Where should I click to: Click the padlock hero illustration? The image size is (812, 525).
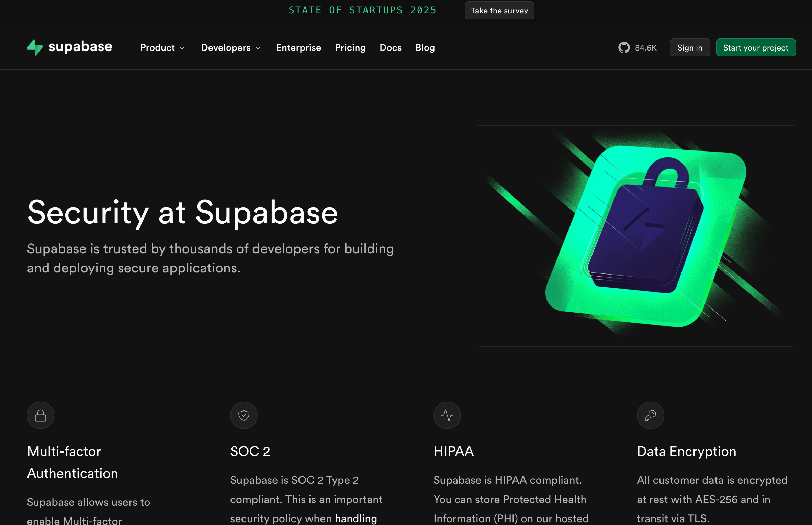(x=636, y=236)
